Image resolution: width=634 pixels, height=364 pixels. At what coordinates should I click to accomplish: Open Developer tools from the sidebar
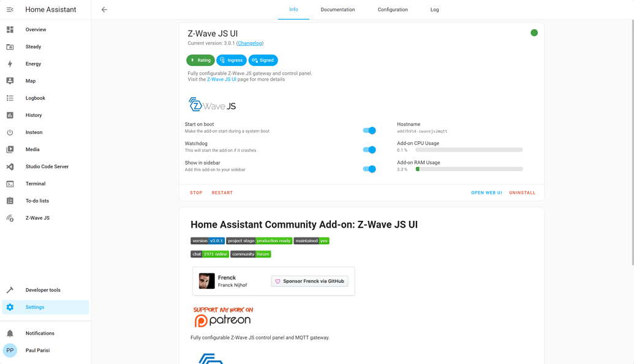(x=10, y=290)
